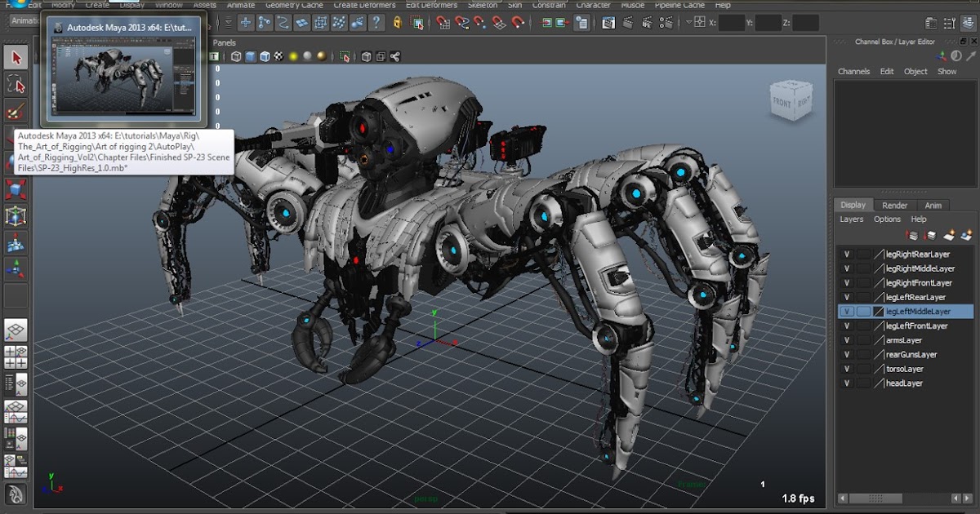Enable smooth shaded display in viewport
The width and height of the screenshot is (980, 514).
coord(249,57)
